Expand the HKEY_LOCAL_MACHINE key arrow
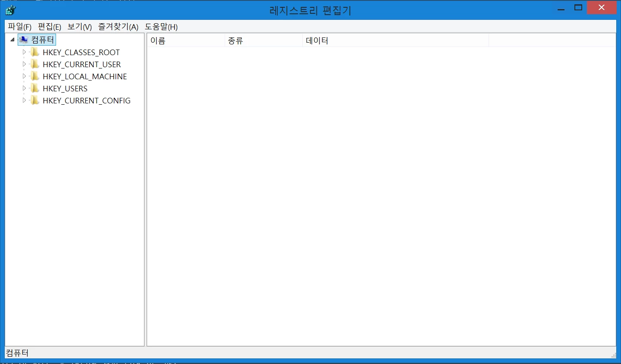The height and width of the screenshot is (364, 621). point(24,76)
